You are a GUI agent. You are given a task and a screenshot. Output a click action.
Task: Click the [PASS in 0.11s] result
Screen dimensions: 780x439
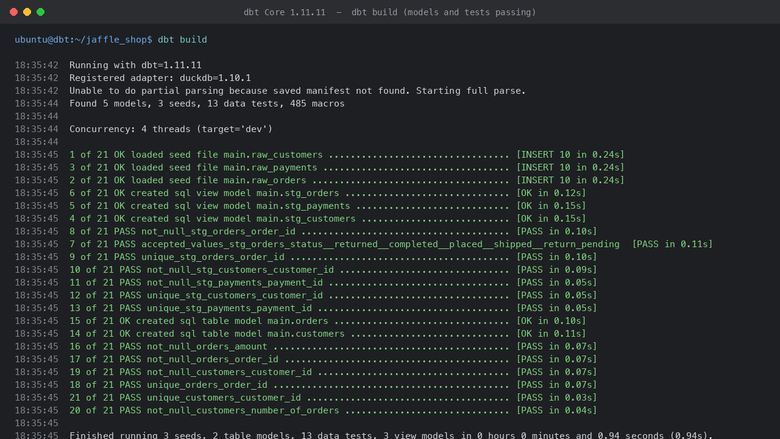coord(673,244)
